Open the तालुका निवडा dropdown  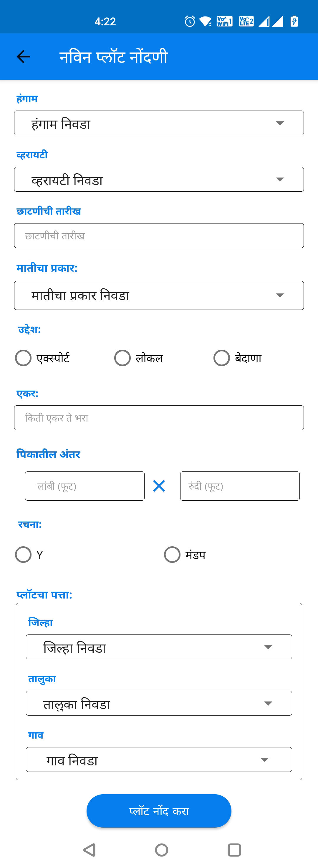[159, 703]
